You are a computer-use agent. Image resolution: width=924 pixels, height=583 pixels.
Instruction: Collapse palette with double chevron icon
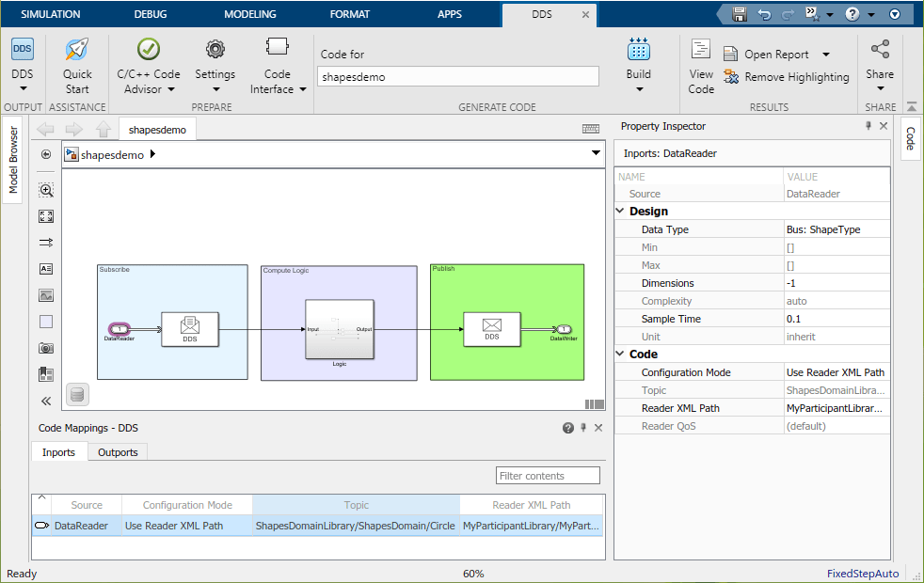click(x=46, y=401)
